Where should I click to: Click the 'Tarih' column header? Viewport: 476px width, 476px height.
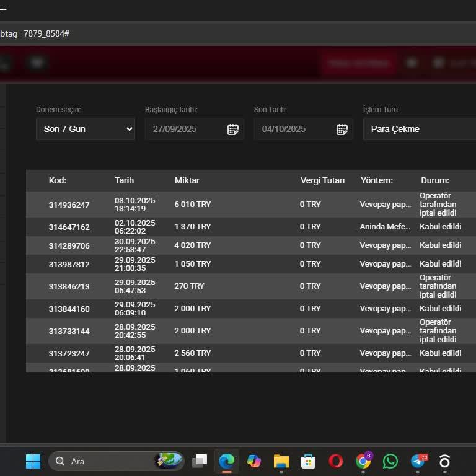pos(124,180)
